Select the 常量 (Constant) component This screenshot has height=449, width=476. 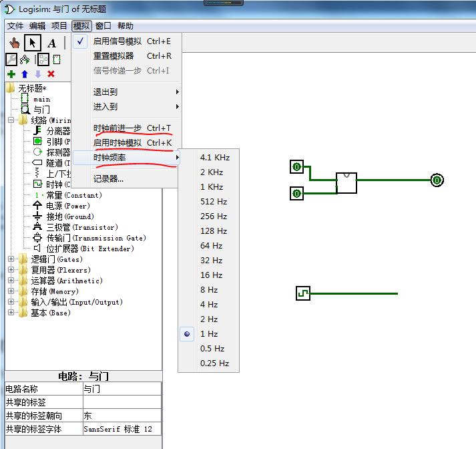[x=68, y=195]
